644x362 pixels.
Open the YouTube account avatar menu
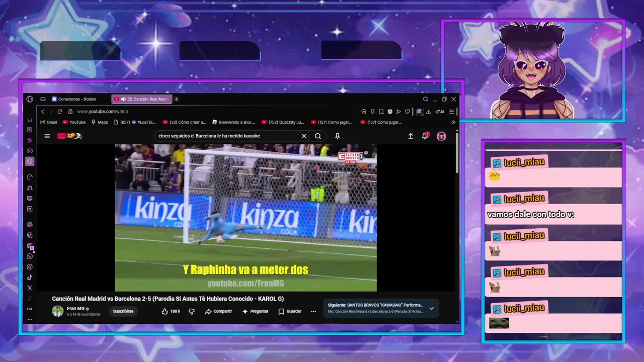[x=441, y=136]
